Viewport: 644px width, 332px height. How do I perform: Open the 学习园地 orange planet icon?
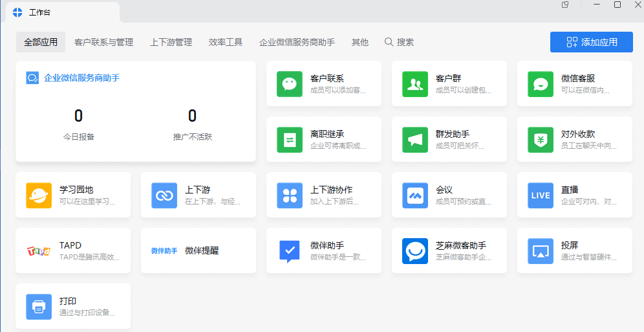(39, 195)
